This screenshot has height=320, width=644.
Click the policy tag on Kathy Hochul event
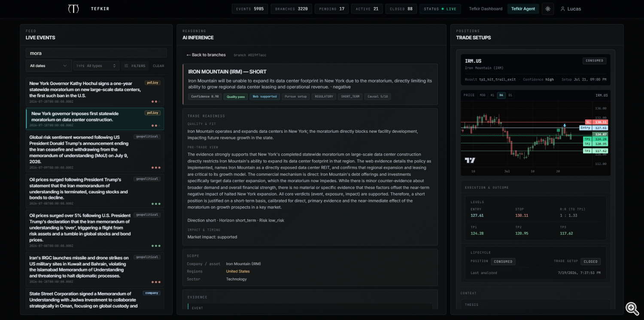click(152, 83)
